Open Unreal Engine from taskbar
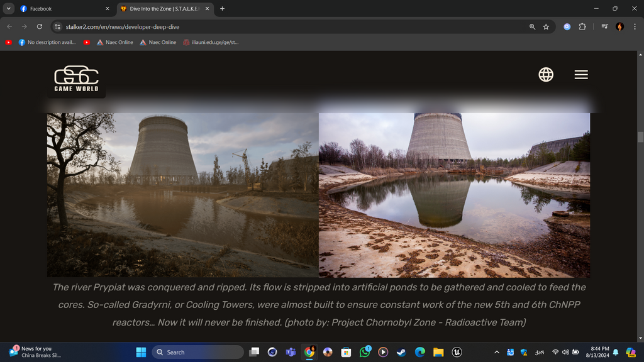644x362 pixels. [457, 352]
